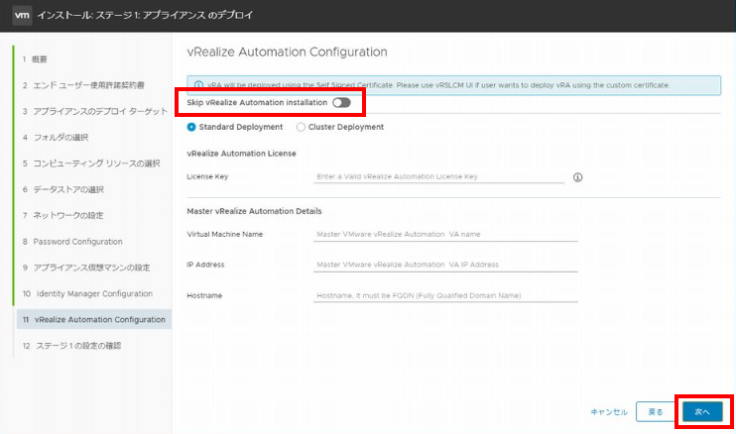Click the info icon in the certificate banner
The height and width of the screenshot is (434, 736).
tap(199, 85)
